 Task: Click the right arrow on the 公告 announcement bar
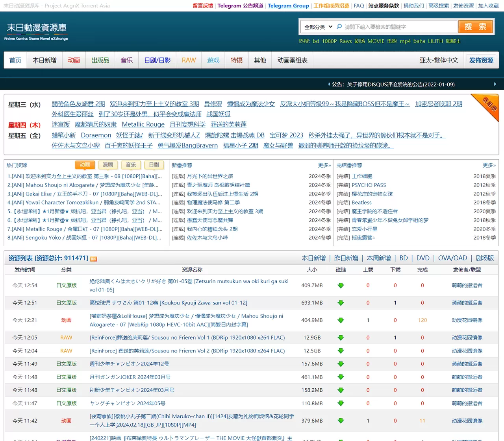(x=495, y=84)
